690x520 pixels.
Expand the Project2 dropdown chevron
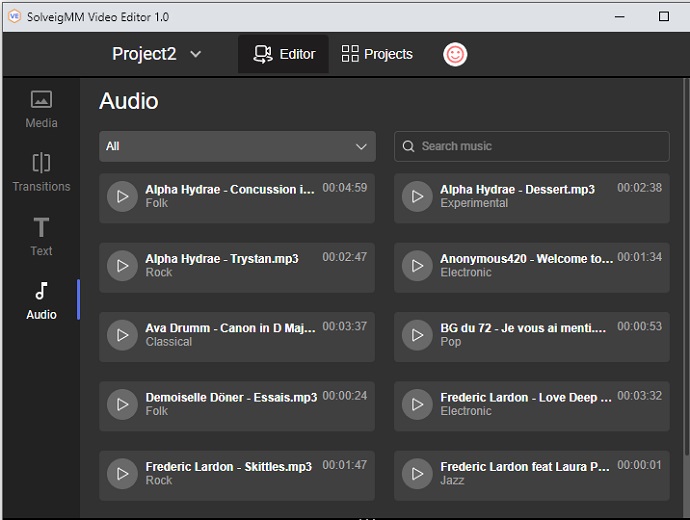(195, 54)
